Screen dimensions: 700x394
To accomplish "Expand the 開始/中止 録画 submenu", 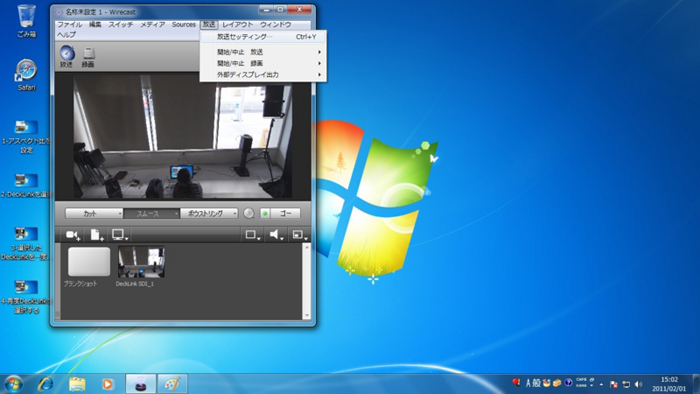I will coord(263,63).
